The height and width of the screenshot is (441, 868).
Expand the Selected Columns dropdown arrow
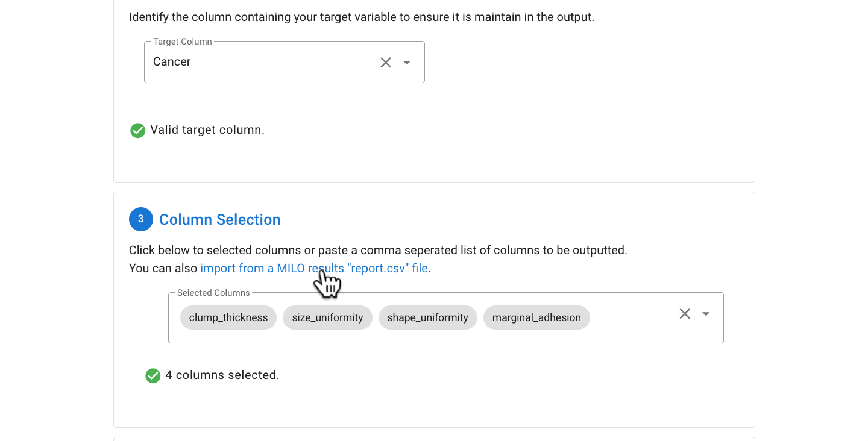click(706, 314)
